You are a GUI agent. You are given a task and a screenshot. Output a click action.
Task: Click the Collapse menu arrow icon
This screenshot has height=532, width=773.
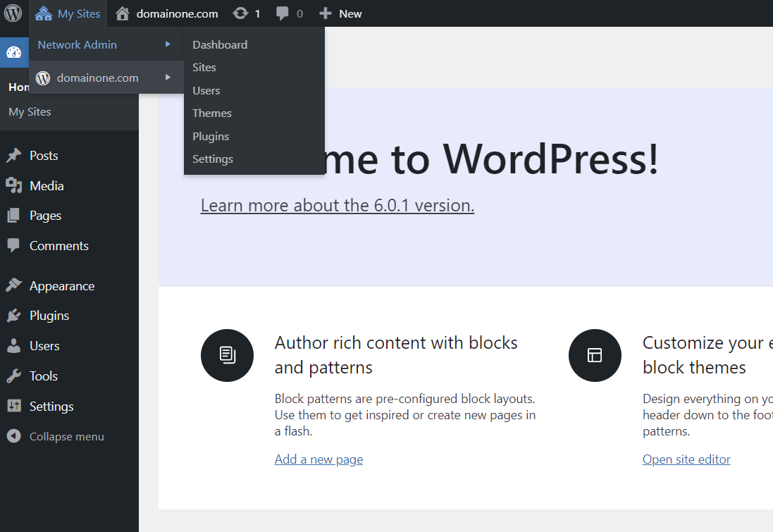[x=14, y=436]
